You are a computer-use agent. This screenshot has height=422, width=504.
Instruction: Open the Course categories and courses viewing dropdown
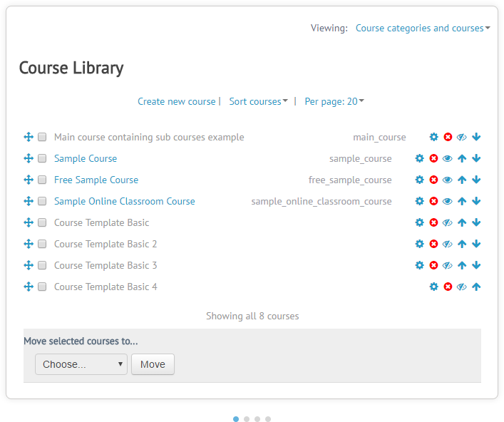[x=423, y=29]
